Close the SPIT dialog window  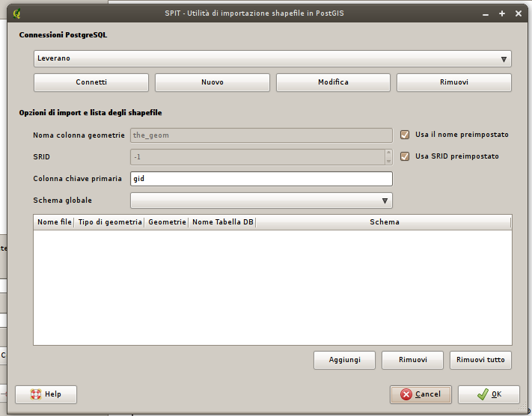pyautogui.click(x=518, y=13)
